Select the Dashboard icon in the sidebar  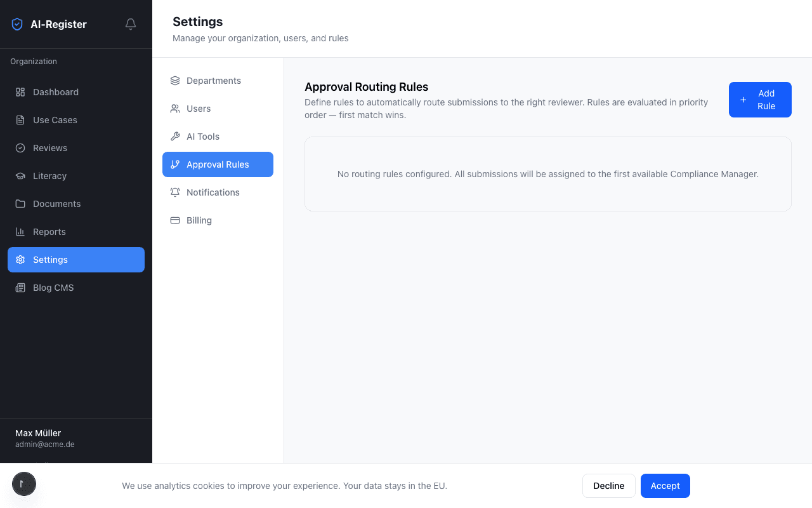20,92
